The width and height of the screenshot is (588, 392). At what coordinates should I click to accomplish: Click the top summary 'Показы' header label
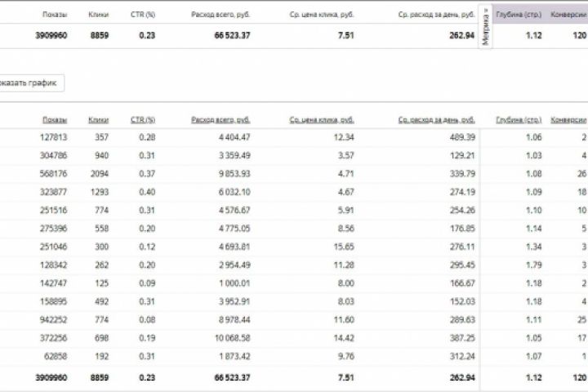tap(57, 15)
